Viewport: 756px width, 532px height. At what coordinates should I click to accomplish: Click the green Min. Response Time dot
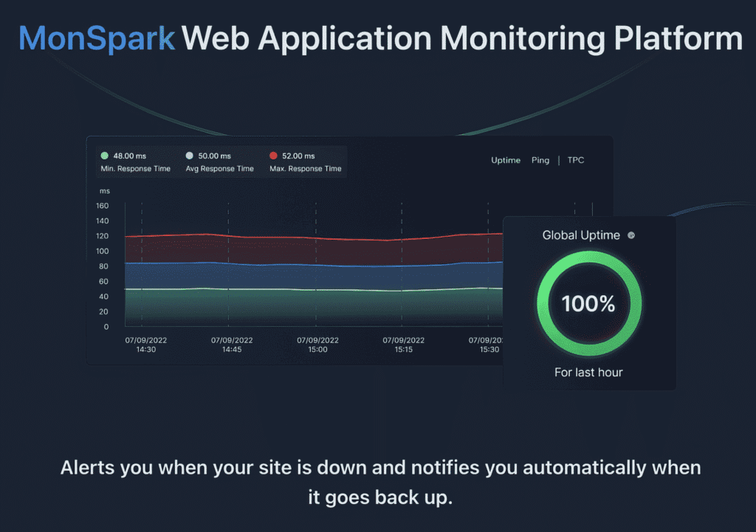(104, 155)
